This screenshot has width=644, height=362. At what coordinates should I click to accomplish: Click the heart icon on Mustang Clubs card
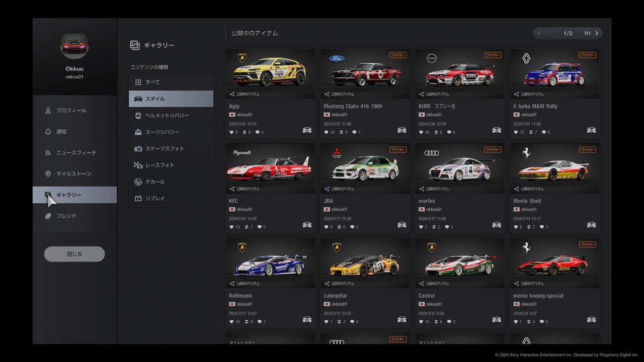(x=327, y=132)
